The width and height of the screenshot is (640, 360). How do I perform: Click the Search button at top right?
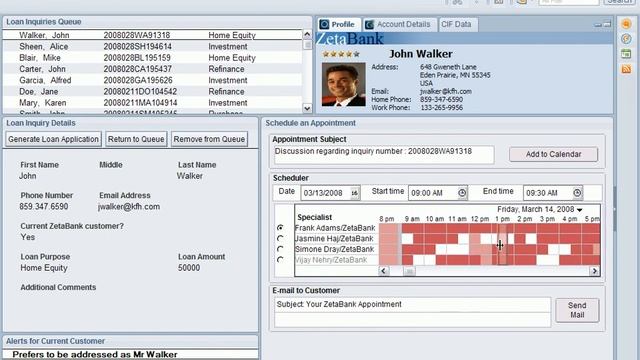(620, 2)
